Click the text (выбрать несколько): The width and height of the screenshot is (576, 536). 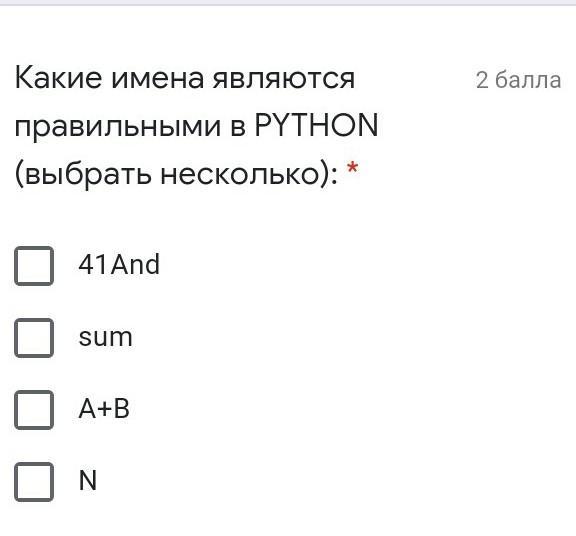coord(176,174)
